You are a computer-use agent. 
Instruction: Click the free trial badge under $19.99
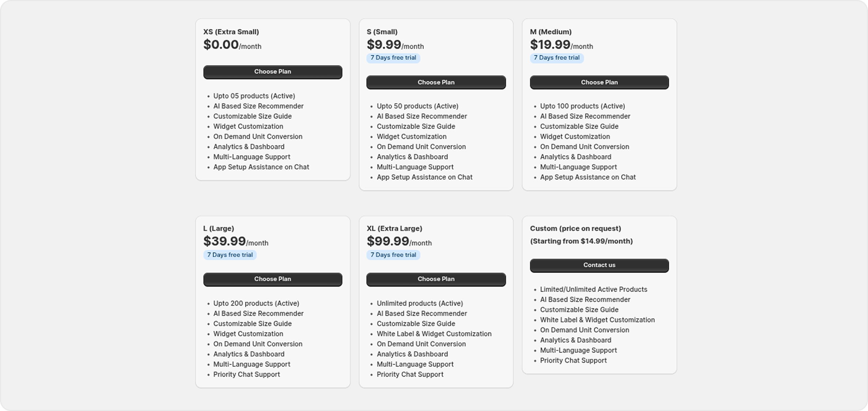[556, 58]
